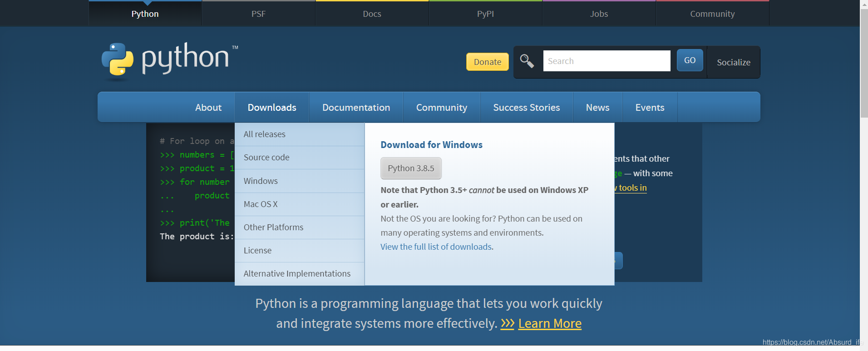868x351 pixels.
Task: Open the Events navigation item
Action: (650, 107)
